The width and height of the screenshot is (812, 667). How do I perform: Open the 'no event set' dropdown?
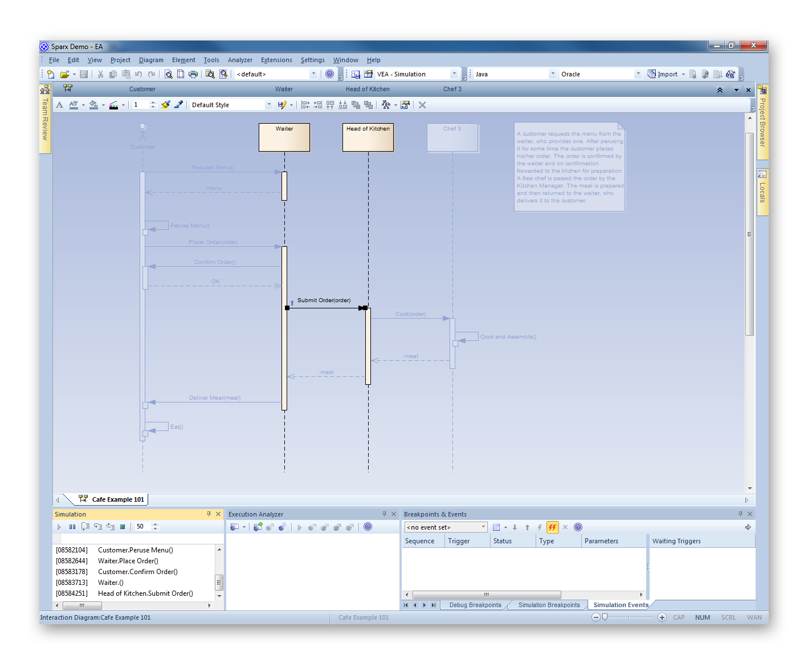tap(483, 527)
